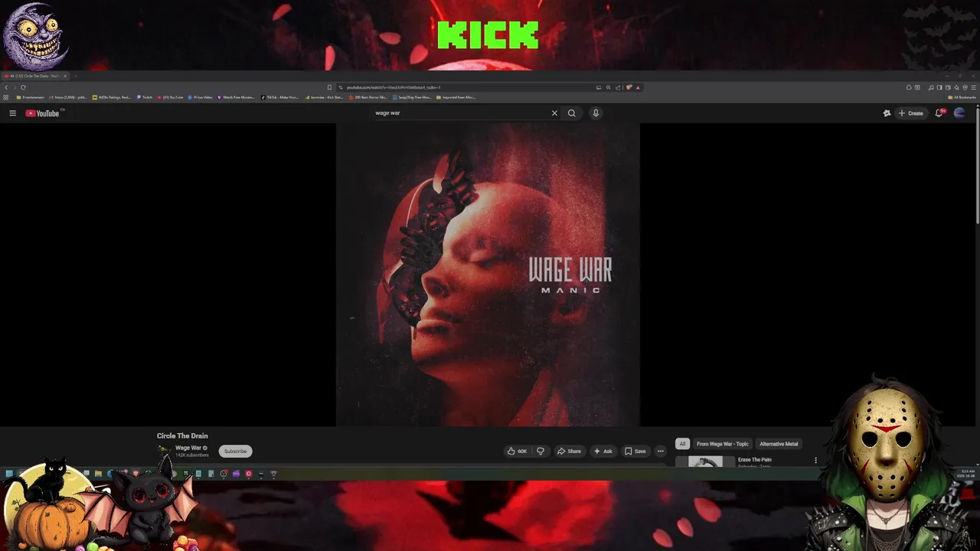Open the Twitch bookmark
The width and height of the screenshot is (980, 551).
[145, 97]
